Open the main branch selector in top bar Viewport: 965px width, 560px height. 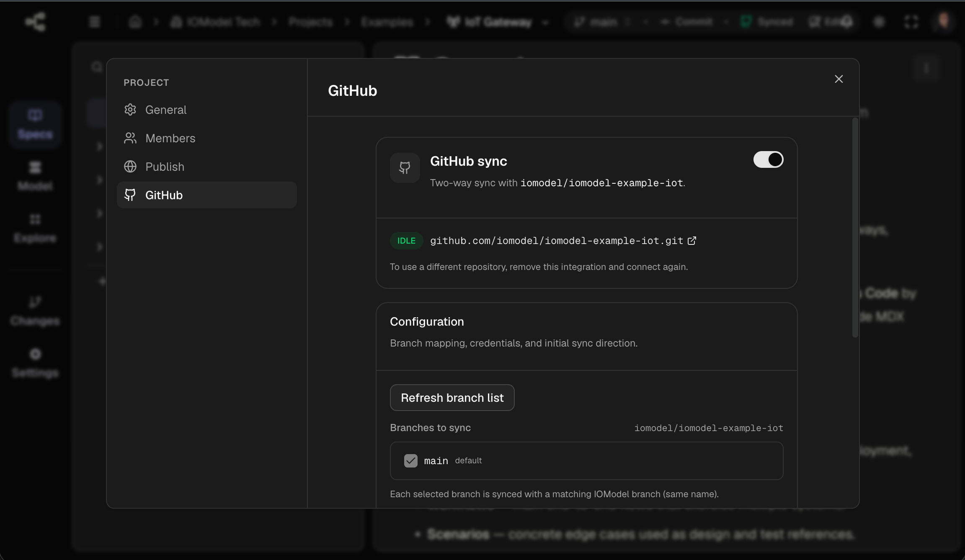[x=602, y=21]
